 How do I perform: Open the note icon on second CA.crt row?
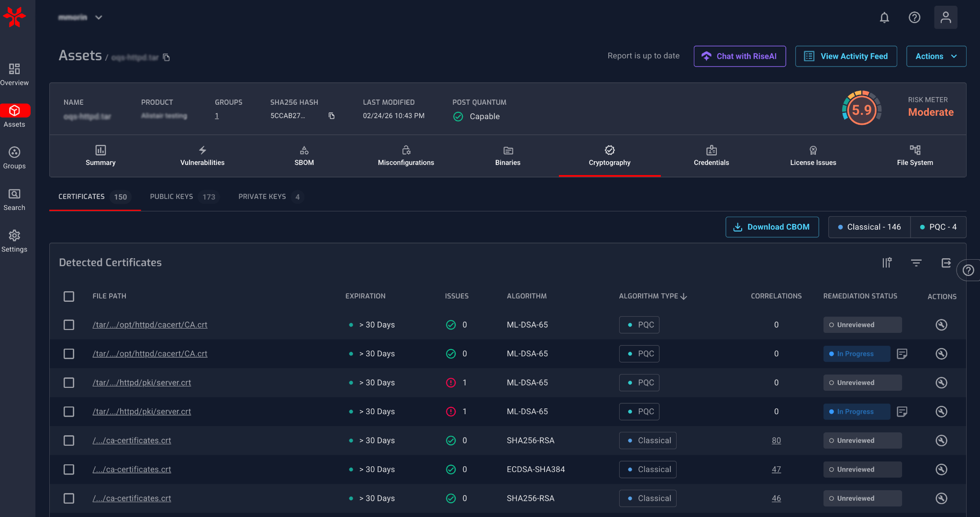(x=902, y=354)
